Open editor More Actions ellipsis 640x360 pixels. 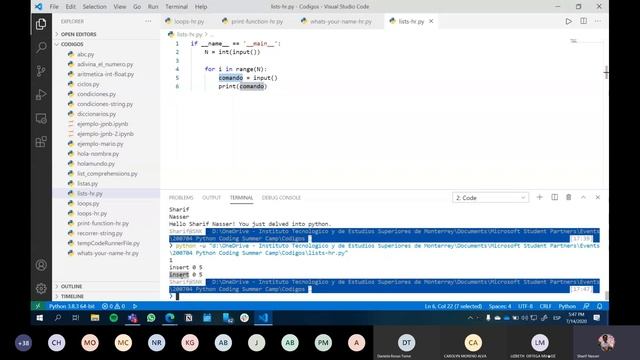point(598,21)
